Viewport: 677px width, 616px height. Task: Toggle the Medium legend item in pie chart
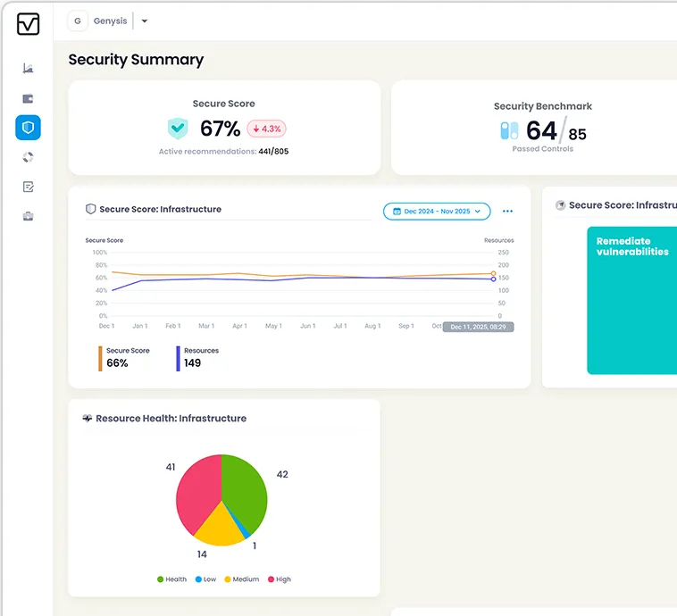240,579
